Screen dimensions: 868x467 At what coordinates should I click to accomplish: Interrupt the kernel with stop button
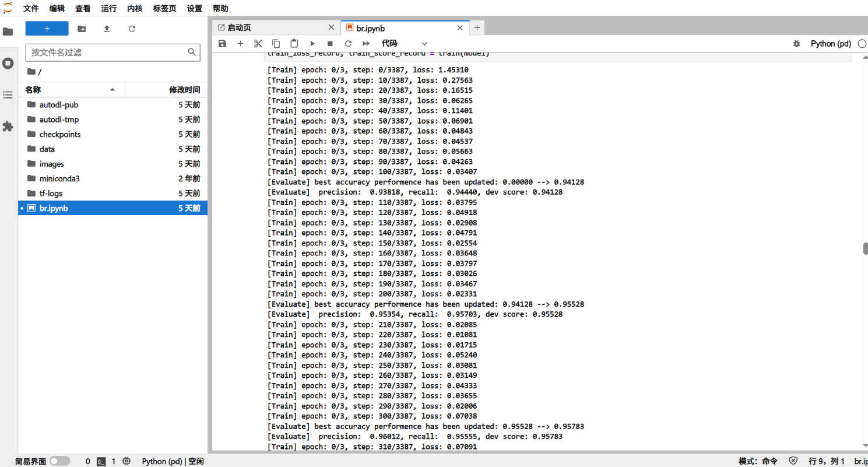(x=330, y=44)
